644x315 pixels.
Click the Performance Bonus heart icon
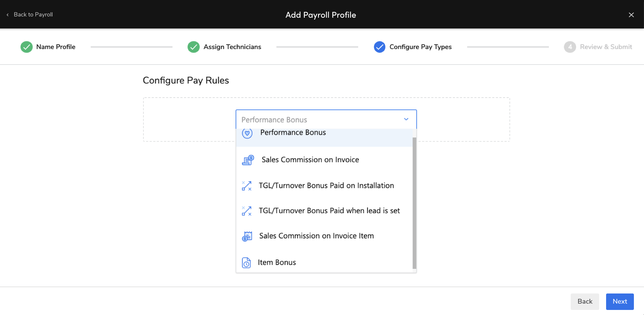(247, 133)
